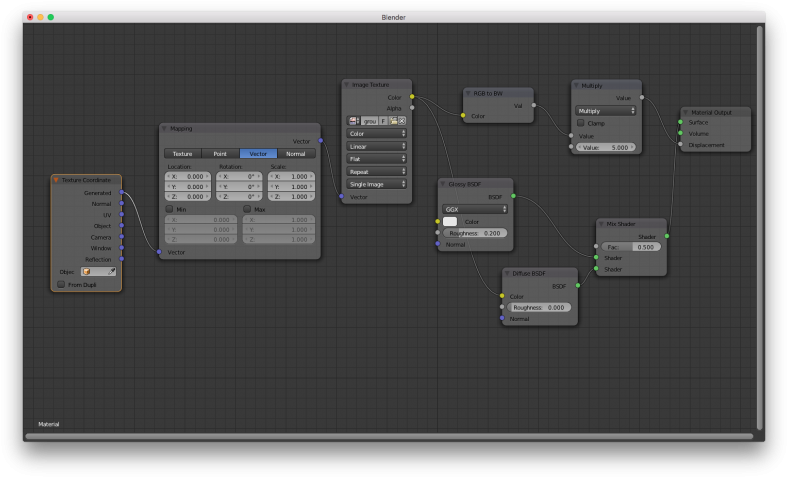Open the GGX distribution dropdown
This screenshot has height=477, width=787.
pos(475,209)
